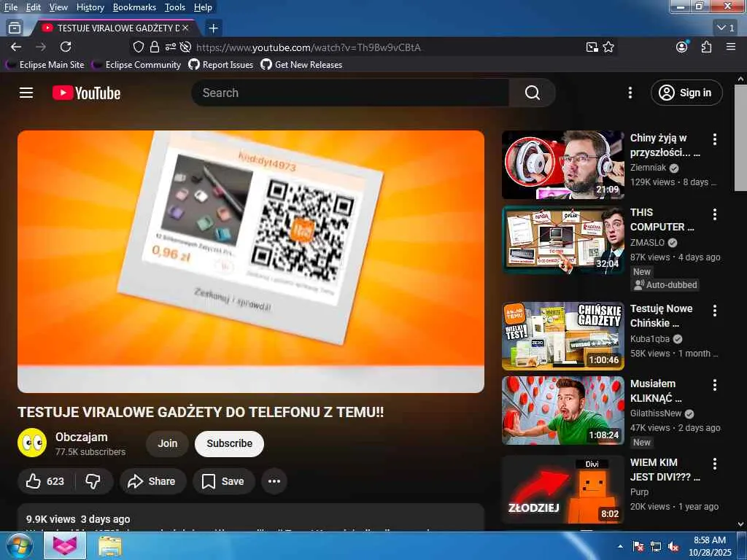Open the Help menu
Viewport: 747px width, 560px height.
click(x=203, y=7)
